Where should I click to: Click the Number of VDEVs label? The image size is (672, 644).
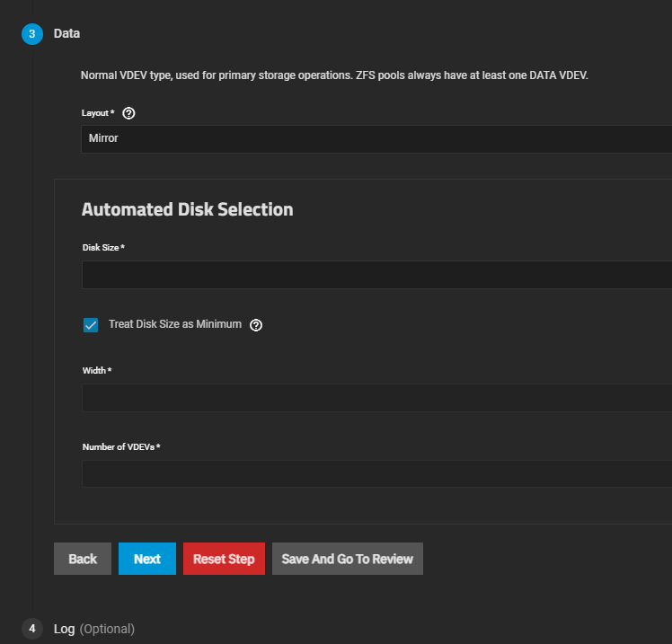pos(121,447)
